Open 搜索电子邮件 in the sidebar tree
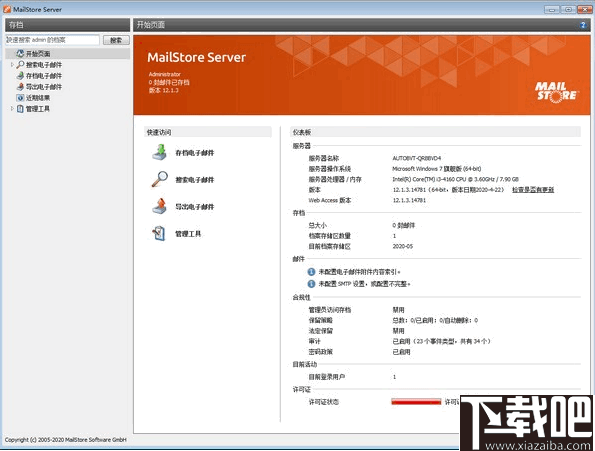The image size is (595, 451). pos(44,65)
